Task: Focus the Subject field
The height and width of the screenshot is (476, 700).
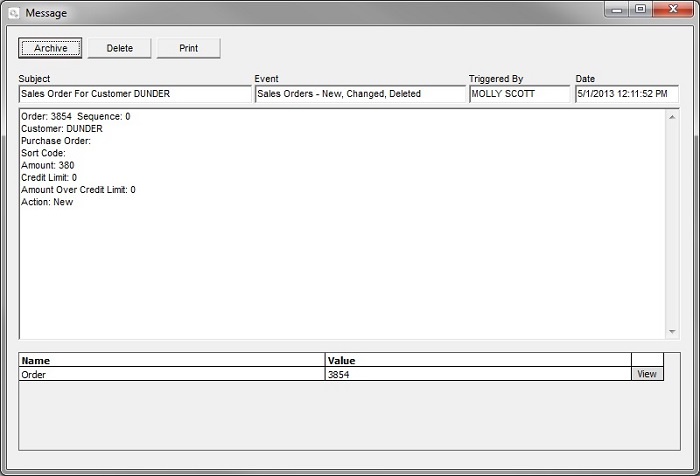Action: (135, 94)
